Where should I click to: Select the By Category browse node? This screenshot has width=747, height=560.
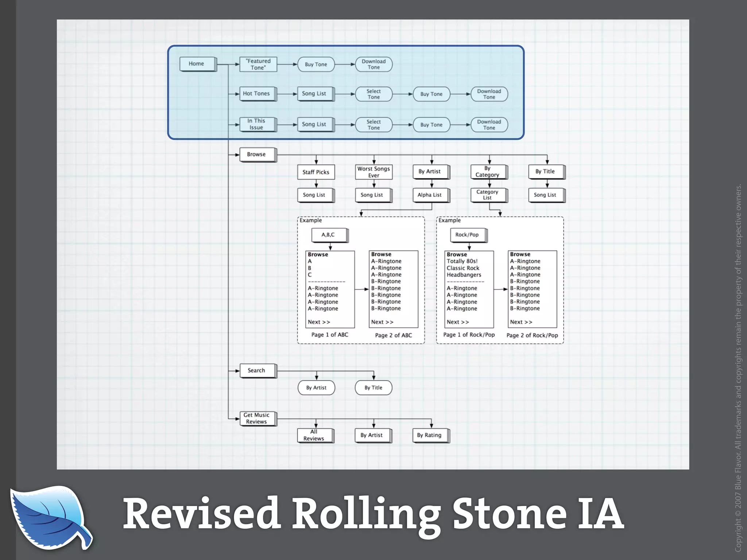[x=488, y=172]
